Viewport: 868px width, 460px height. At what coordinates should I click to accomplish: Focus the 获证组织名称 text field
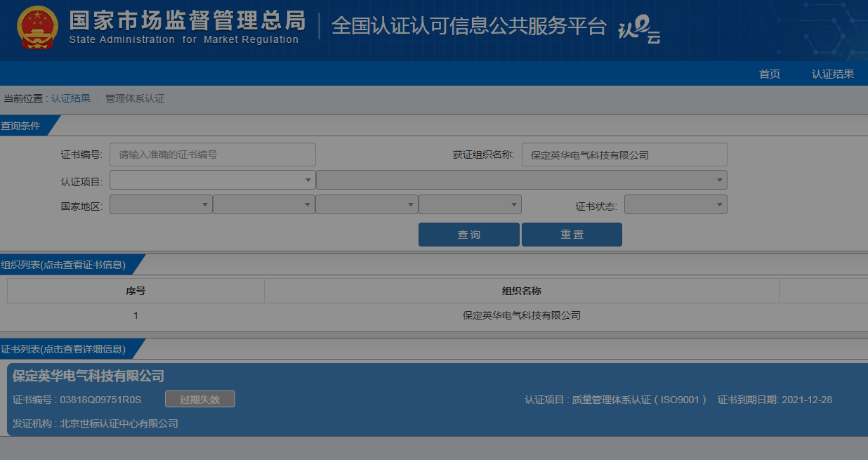point(624,155)
